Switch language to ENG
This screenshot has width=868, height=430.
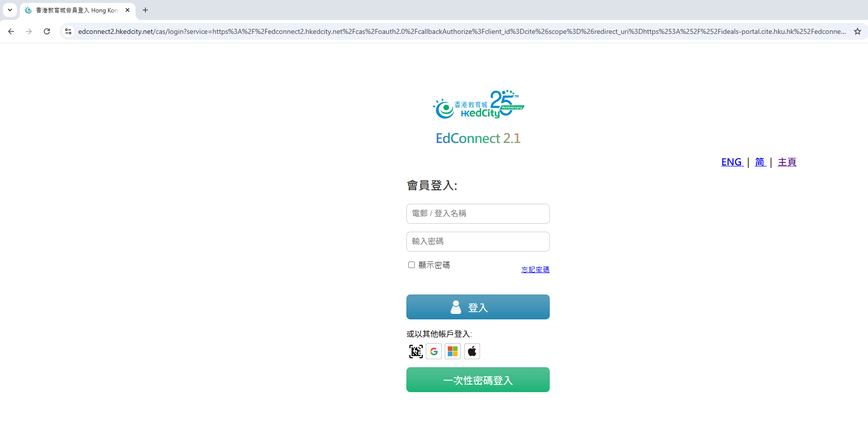tap(732, 162)
